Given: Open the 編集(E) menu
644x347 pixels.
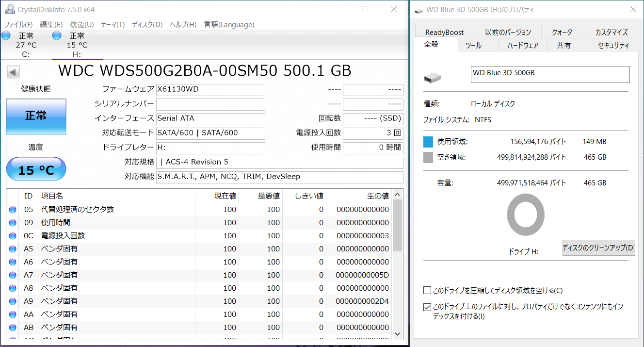Looking at the screenshot, I should tap(51, 25).
